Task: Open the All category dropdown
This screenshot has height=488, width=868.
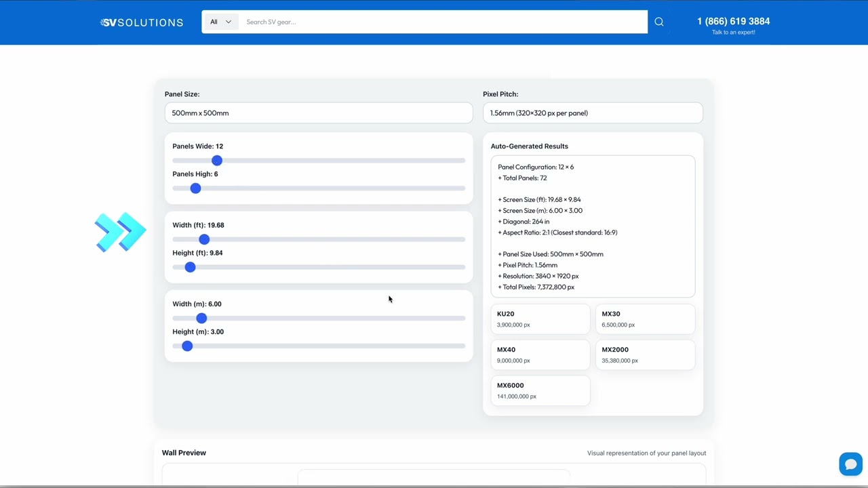Action: click(220, 22)
